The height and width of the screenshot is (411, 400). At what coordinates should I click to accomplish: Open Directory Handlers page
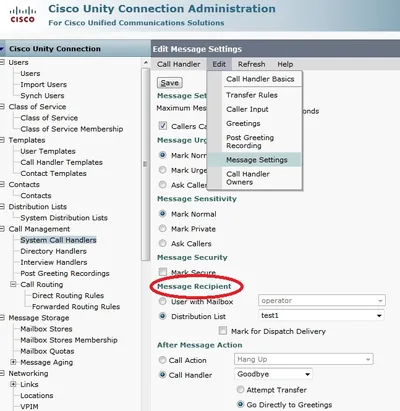click(53, 251)
